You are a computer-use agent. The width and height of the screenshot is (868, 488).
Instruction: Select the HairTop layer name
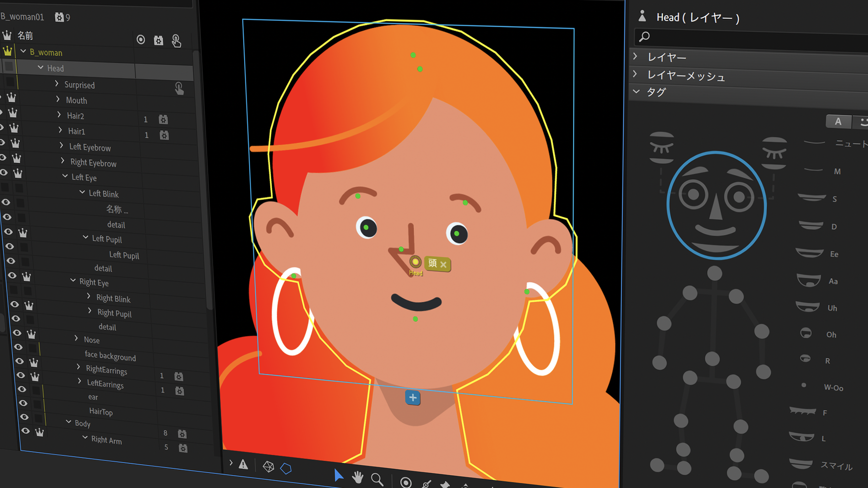point(101,412)
